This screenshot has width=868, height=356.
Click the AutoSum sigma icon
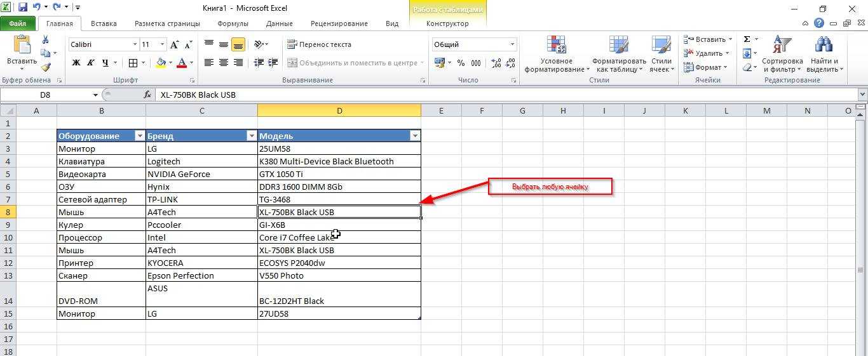[x=747, y=39]
